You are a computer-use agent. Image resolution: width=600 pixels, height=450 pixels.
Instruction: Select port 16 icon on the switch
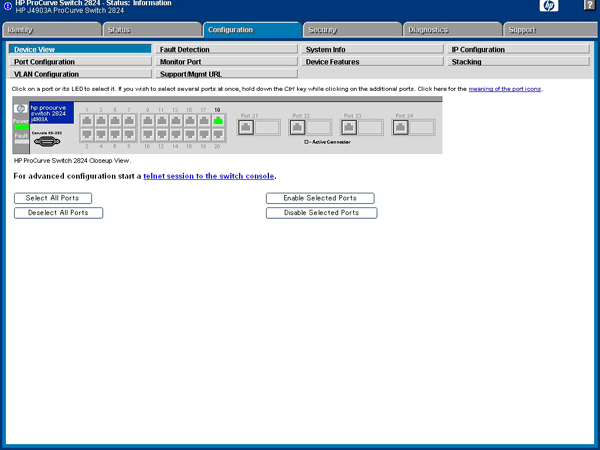[190, 135]
